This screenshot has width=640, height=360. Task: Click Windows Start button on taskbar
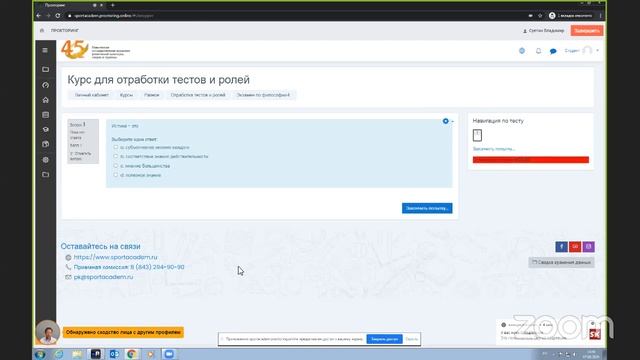coord(40,354)
